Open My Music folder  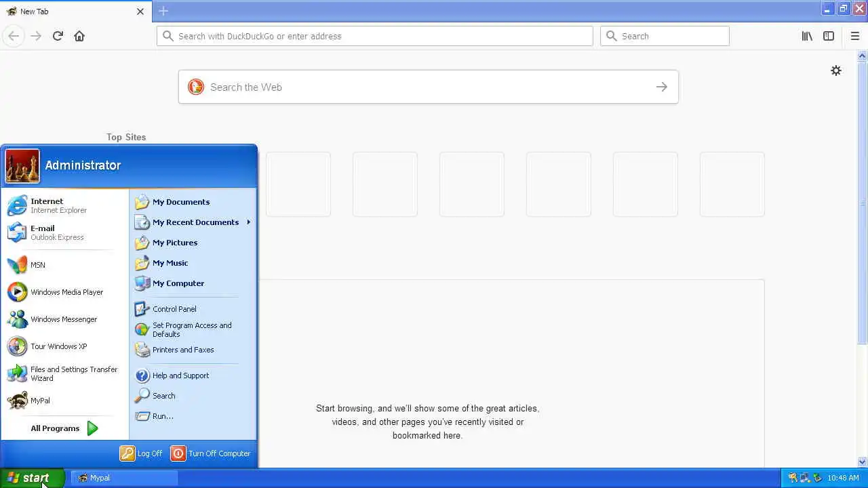point(192,263)
